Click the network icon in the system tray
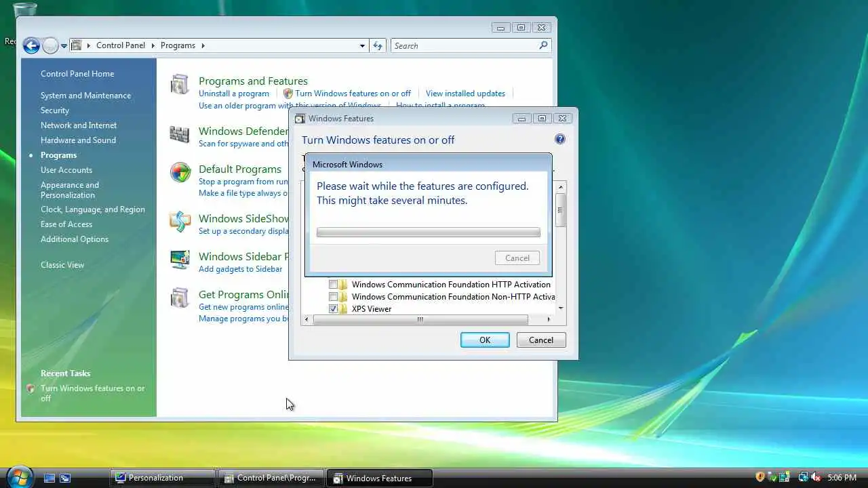This screenshot has width=868, height=488. pos(804,477)
